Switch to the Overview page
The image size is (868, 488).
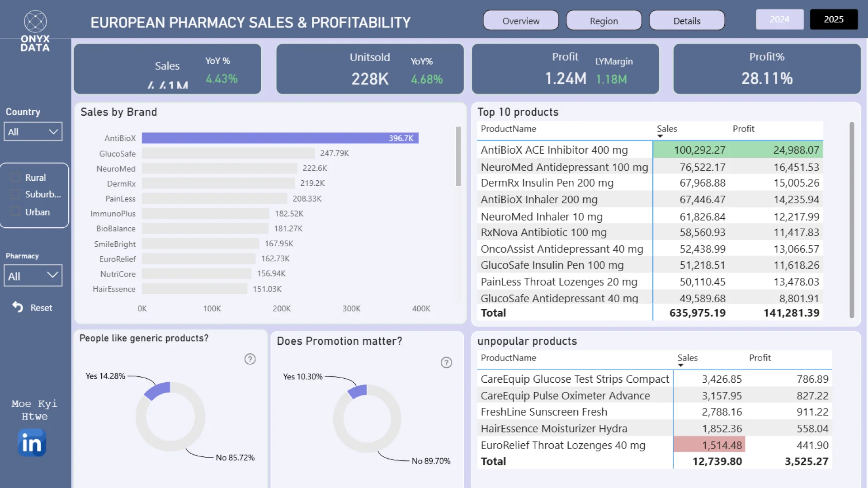point(521,21)
